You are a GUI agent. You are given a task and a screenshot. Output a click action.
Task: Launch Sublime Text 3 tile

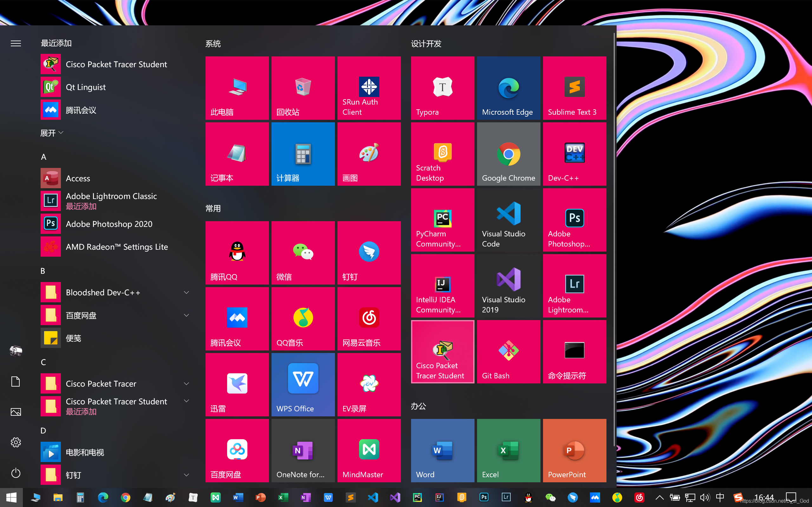coord(574,88)
